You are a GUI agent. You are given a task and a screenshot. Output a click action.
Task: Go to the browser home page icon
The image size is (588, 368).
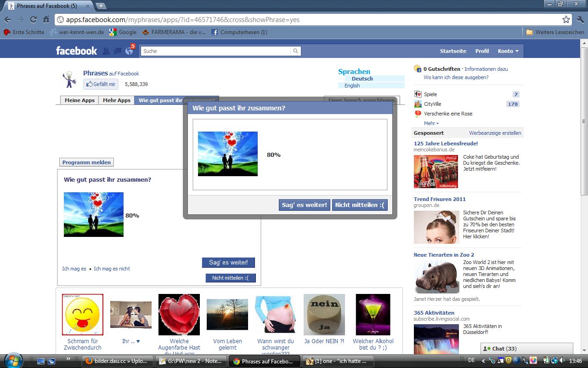click(x=46, y=20)
